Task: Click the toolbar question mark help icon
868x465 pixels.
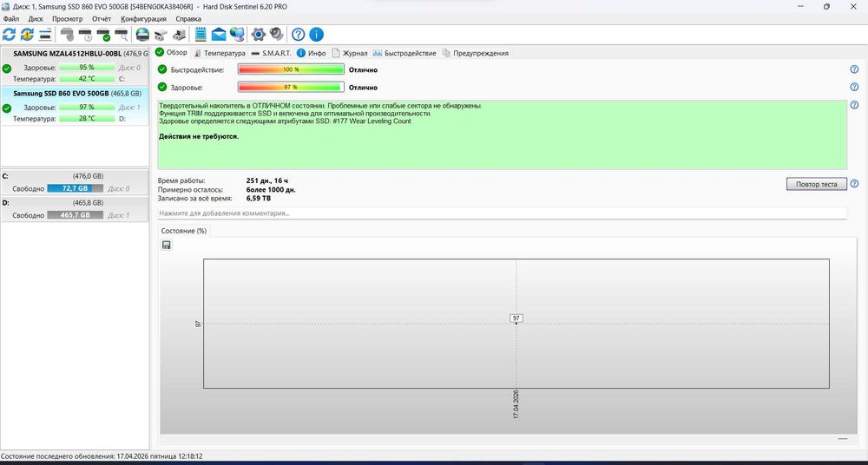Action: click(x=299, y=35)
